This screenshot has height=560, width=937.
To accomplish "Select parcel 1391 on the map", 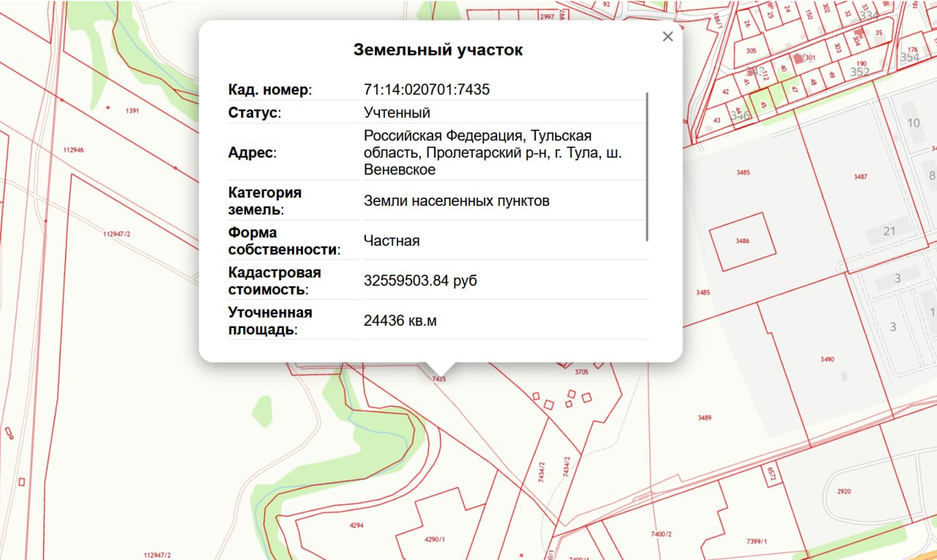I will click(x=132, y=111).
